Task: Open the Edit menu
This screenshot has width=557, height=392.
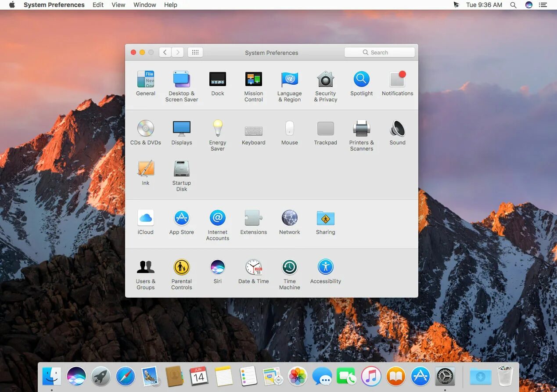Action: point(98,5)
